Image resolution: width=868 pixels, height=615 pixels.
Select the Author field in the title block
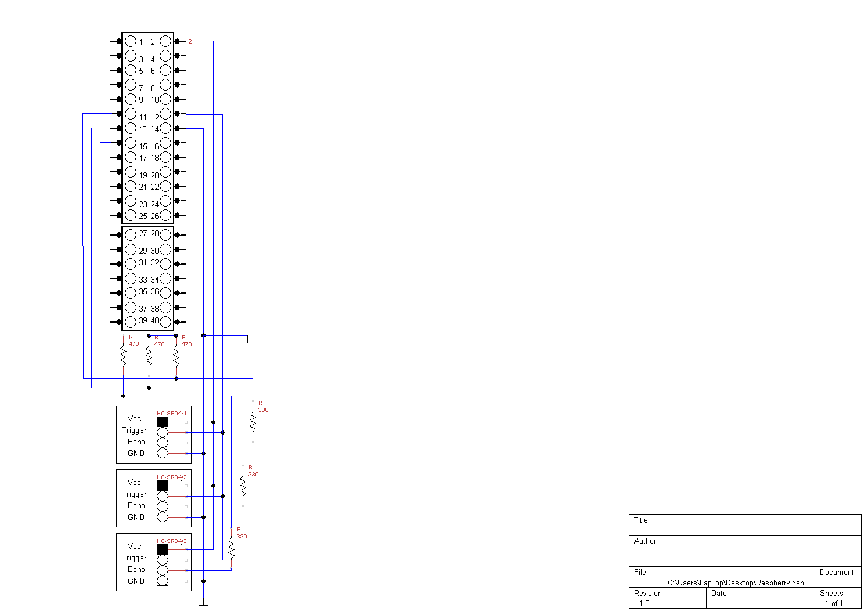745,550
